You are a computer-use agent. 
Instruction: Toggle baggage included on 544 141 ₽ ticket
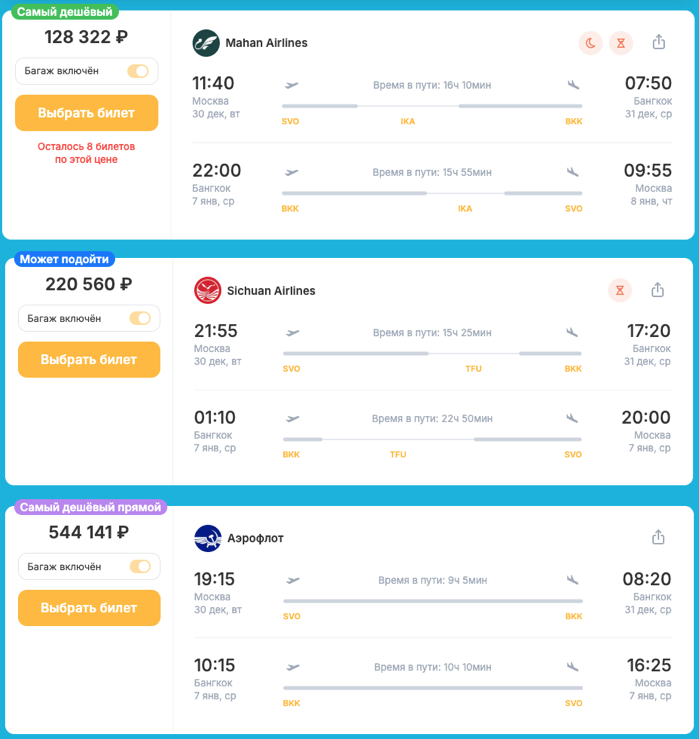140,567
